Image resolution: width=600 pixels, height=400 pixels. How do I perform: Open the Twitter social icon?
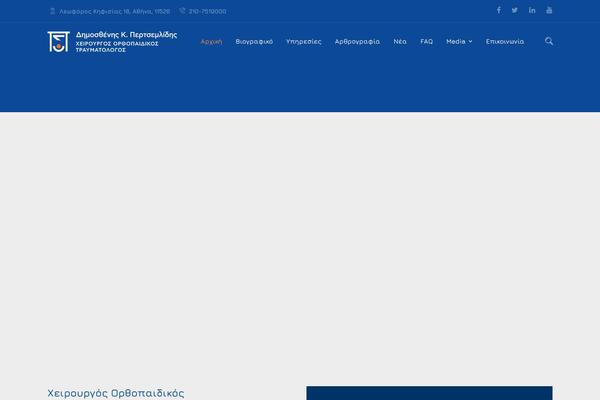click(515, 10)
